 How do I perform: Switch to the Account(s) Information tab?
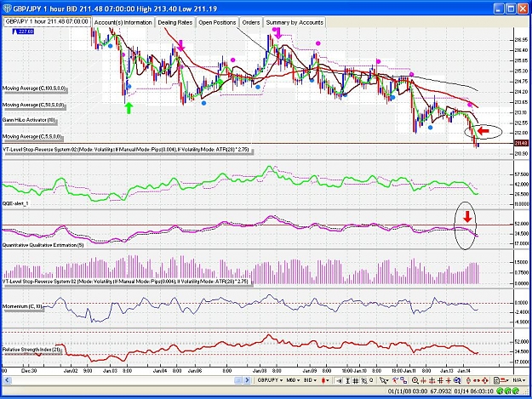(123, 22)
